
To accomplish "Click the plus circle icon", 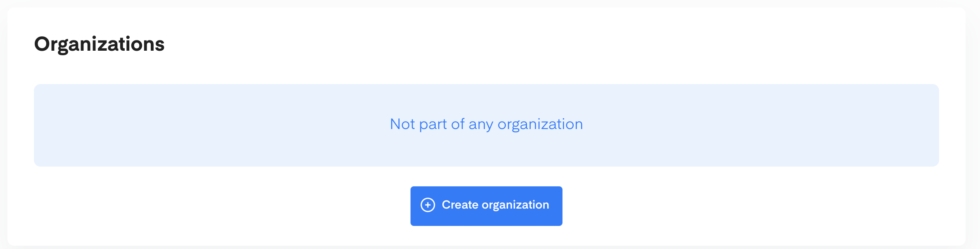I will coord(427,205).
